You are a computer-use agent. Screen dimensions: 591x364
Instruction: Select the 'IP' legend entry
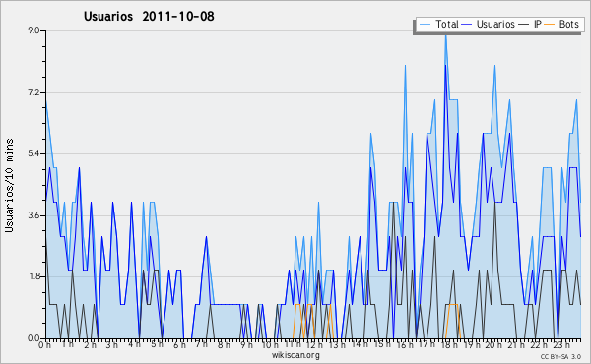(x=530, y=24)
